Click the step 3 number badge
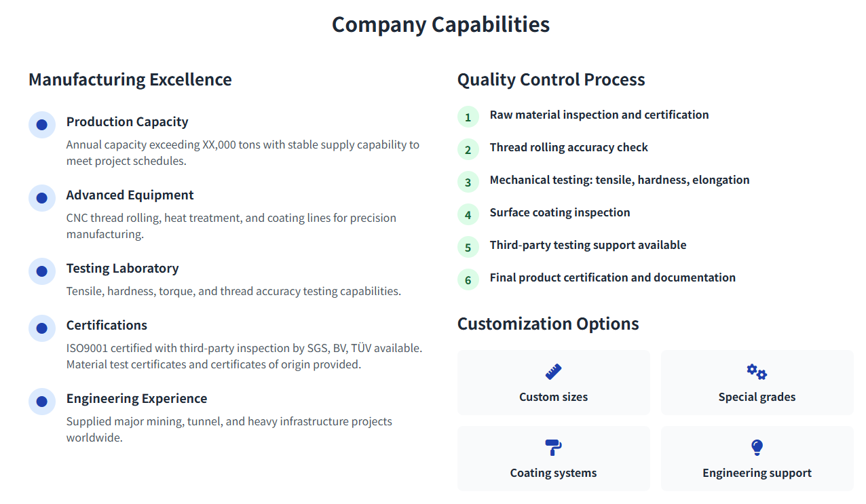Viewport: 866px width, 504px height. pyautogui.click(x=468, y=182)
